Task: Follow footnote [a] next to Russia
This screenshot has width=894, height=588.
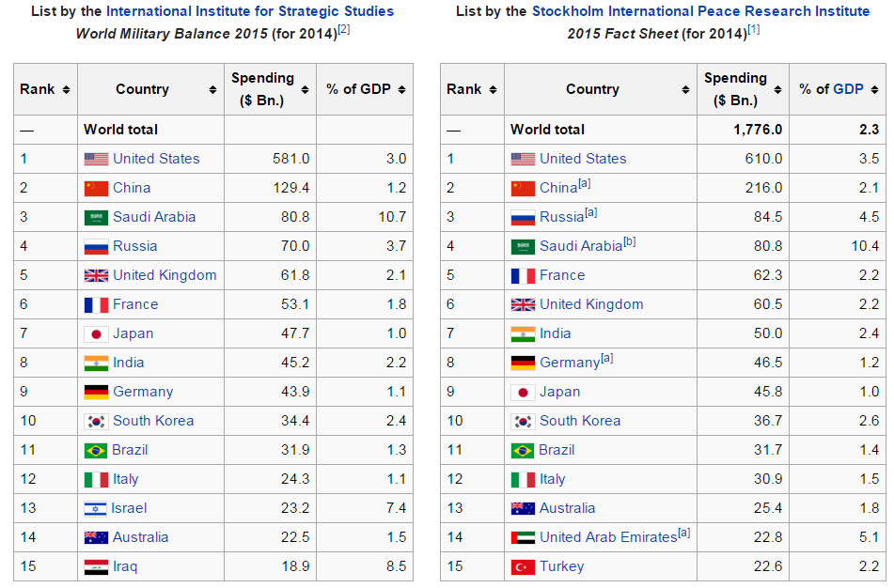Action: pos(590,212)
